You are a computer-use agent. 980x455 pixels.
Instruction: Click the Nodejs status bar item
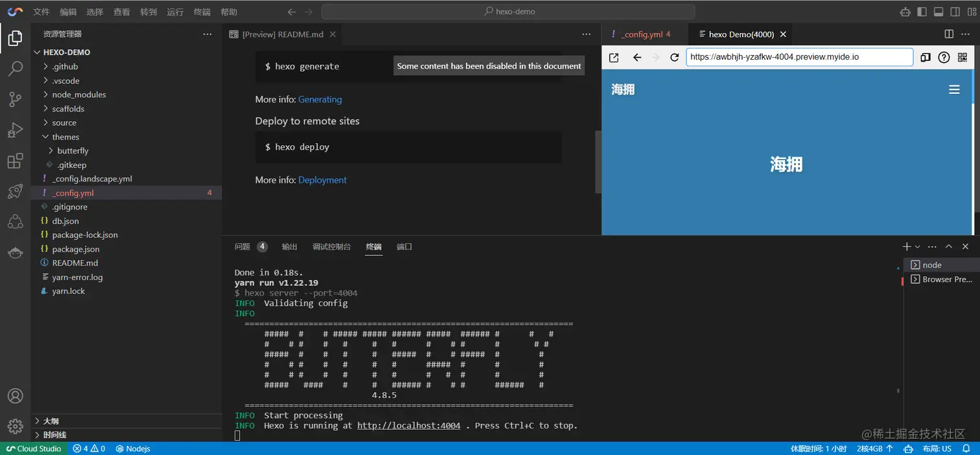click(133, 449)
